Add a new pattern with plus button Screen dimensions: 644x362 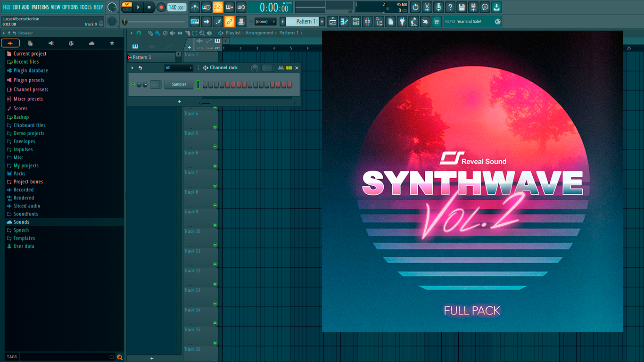(x=322, y=21)
